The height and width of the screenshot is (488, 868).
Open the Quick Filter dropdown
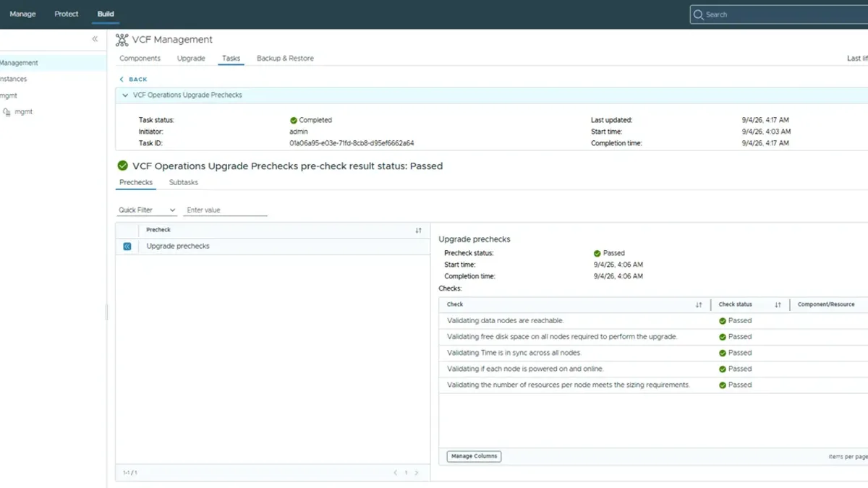pyautogui.click(x=147, y=210)
